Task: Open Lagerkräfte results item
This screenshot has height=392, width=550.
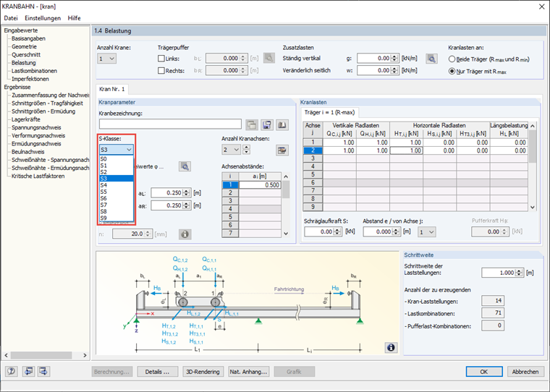Action: 25,119
